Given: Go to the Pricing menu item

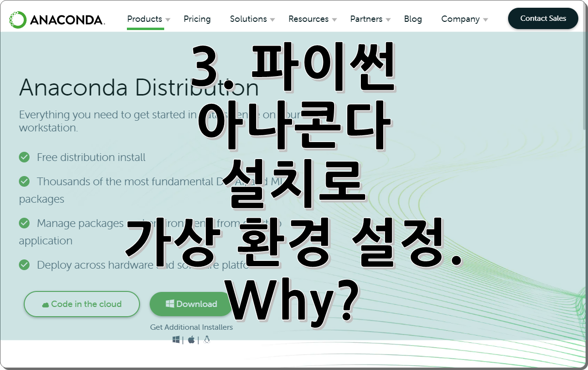Looking at the screenshot, I should (197, 19).
